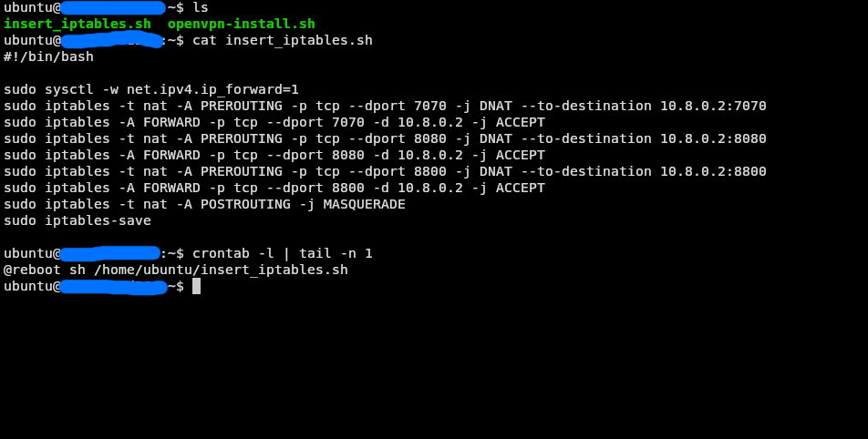Click the 10.8.0.2:8080 destination address
This screenshot has width=868, height=439.
point(713,138)
